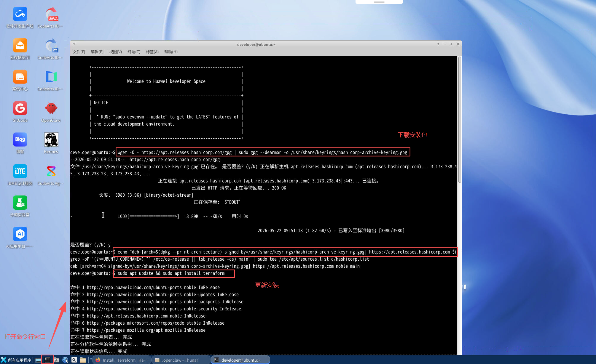The image size is (596, 364).
Task: Click the '命中:2 ... noble-updates InRelease' line
Action: coord(154,295)
